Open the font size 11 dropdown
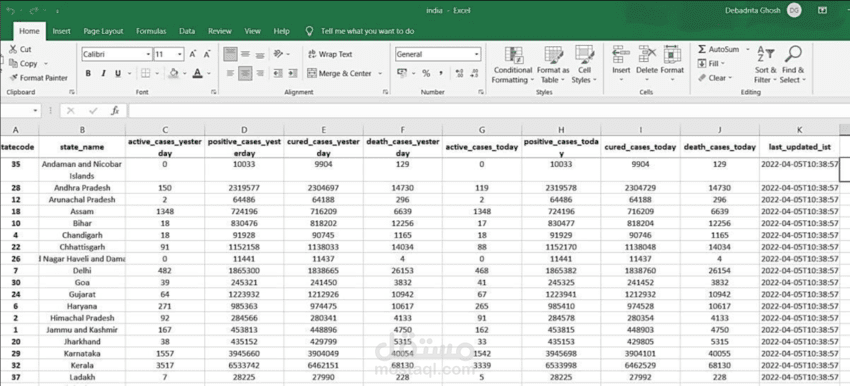 [x=180, y=54]
